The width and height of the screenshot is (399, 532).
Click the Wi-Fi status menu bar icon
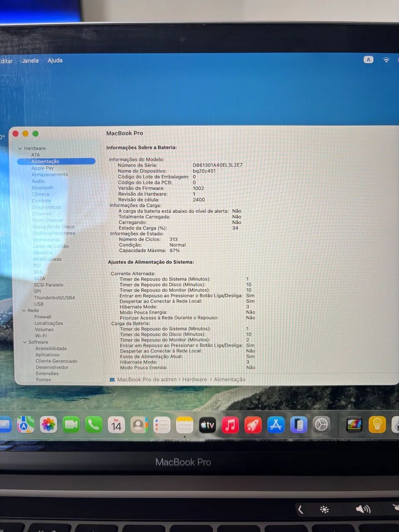[387, 60]
